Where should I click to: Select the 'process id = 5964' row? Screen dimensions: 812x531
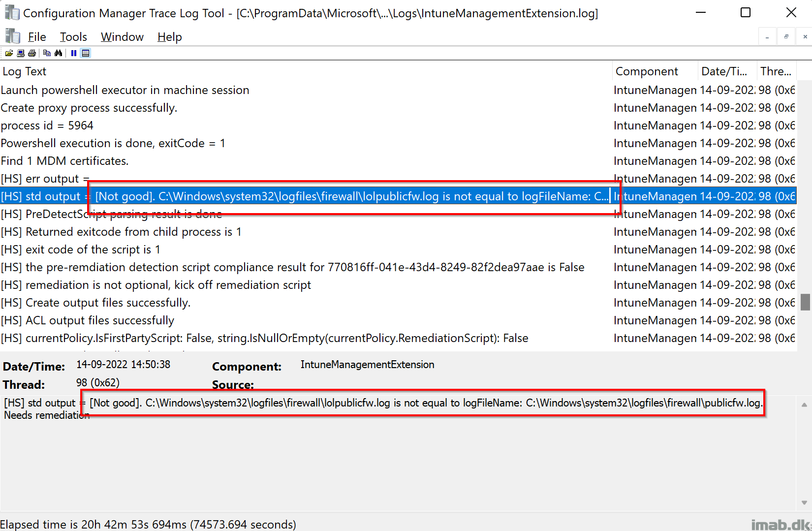click(x=398, y=125)
